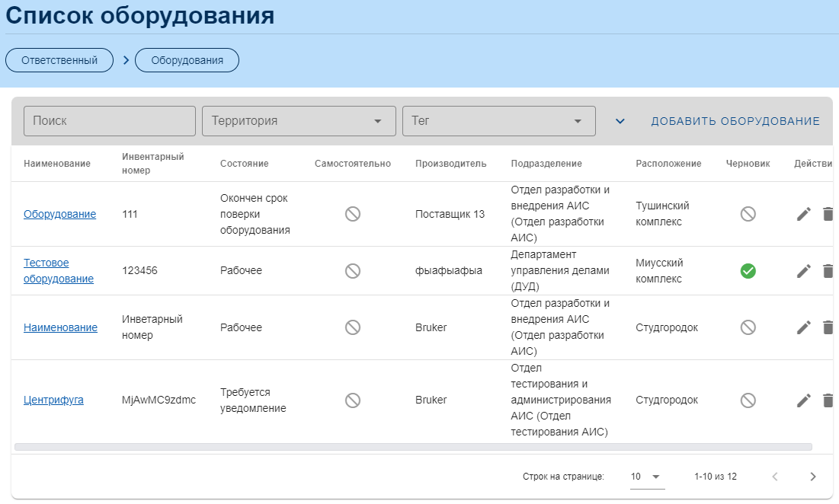Click pencil icon for Оборудование row
This screenshot has height=504, width=839.
803,215
